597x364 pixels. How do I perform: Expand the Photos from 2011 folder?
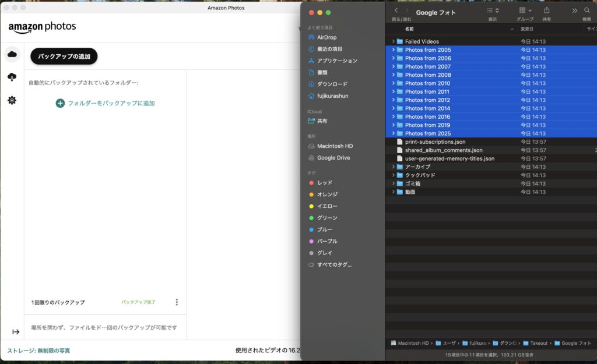[394, 91]
